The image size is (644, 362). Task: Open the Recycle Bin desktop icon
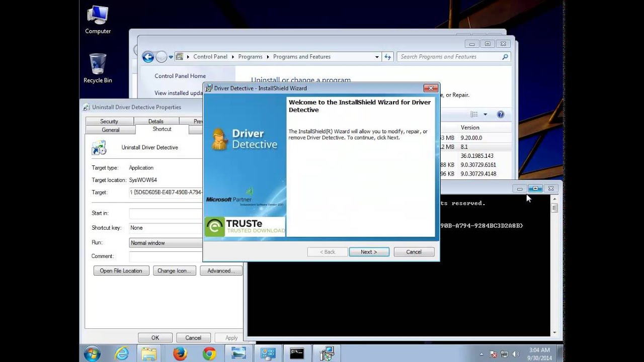(98, 68)
